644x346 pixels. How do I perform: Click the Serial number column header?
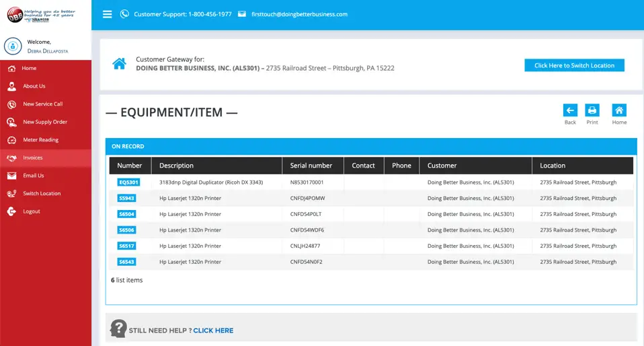311,166
